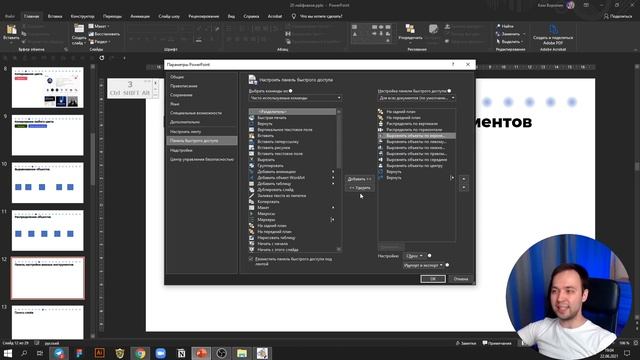Click the Align objects center icon in right list
This screenshot has height=360, width=640.
(381, 166)
